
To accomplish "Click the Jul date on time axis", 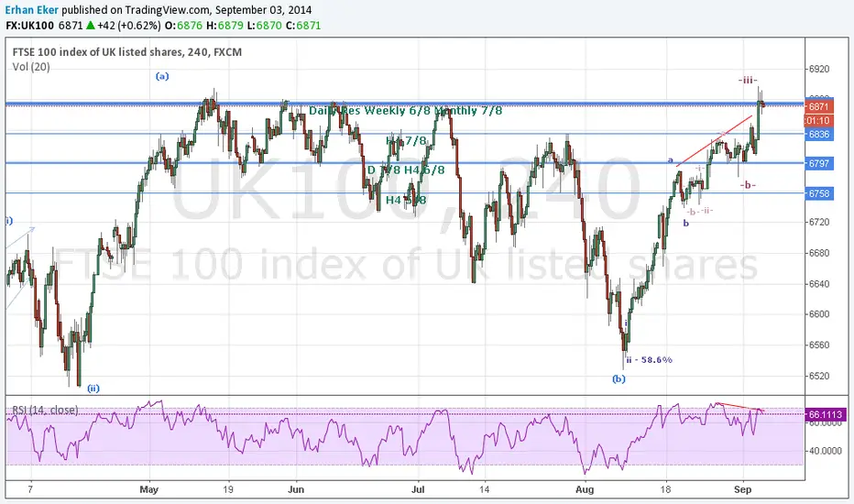I will point(418,489).
